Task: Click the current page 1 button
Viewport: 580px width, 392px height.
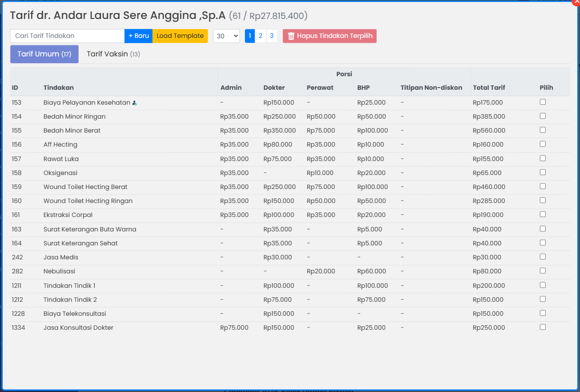Action: [250, 36]
